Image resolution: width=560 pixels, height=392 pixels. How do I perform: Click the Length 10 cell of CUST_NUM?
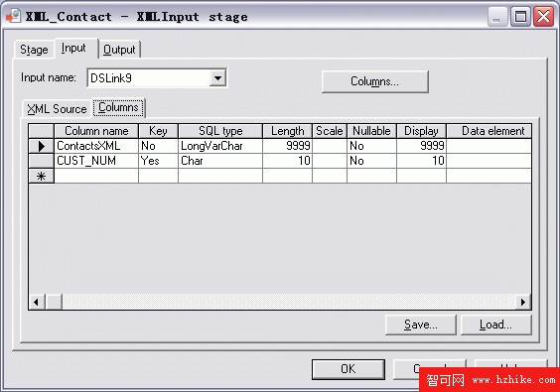pos(288,161)
